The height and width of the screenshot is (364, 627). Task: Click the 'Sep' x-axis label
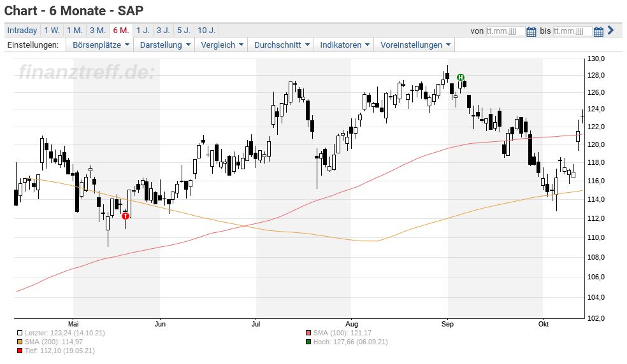447,324
